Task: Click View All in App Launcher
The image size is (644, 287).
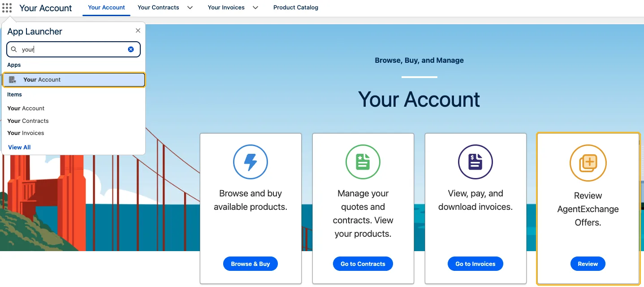Action: coord(19,148)
